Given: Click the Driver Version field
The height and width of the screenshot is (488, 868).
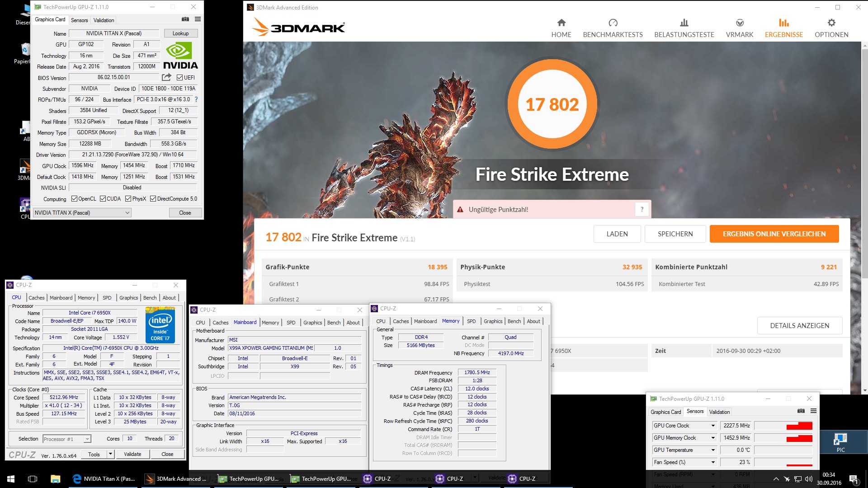Looking at the screenshot, I should (132, 155).
